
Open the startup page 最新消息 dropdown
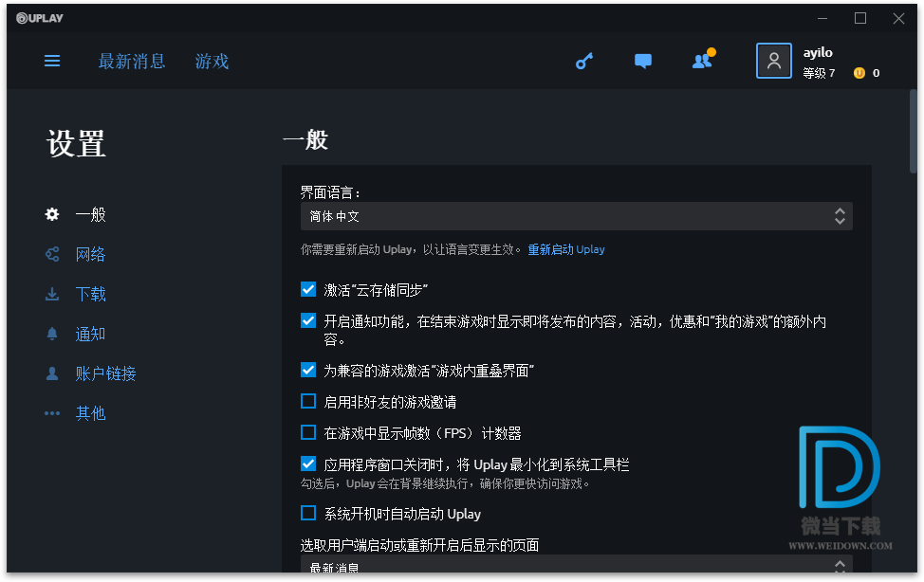coord(577,564)
